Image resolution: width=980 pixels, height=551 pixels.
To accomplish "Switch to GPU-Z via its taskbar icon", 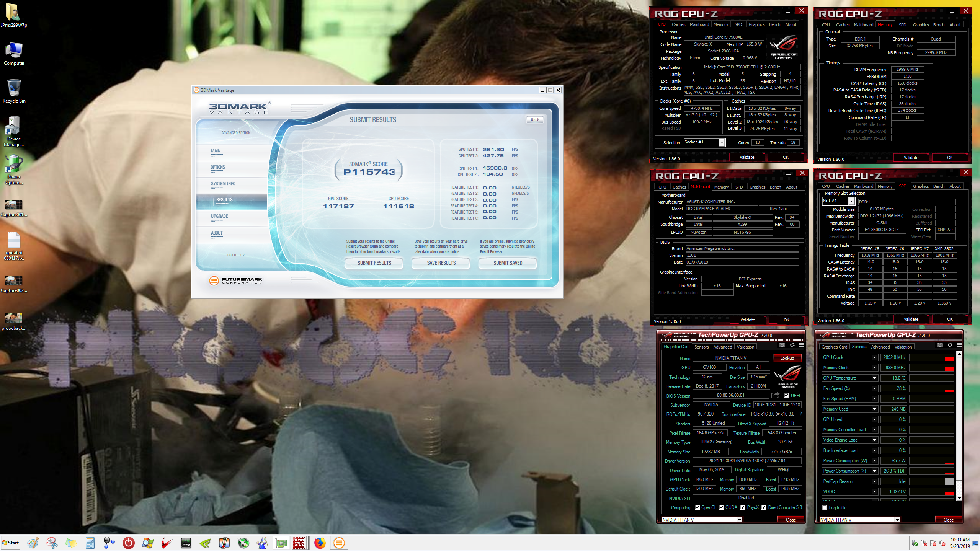I will click(x=281, y=543).
